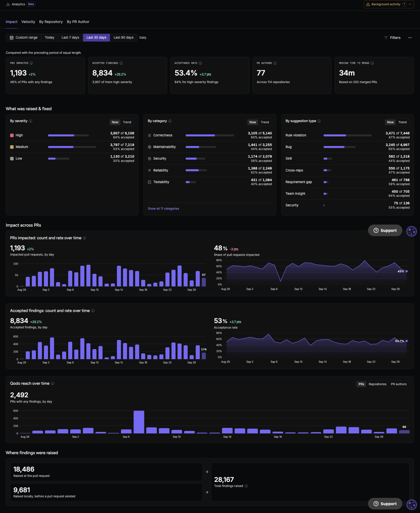Screen dimensions: 420x513
Task: Click the Analytics bar chart icon
Action: (8, 4)
